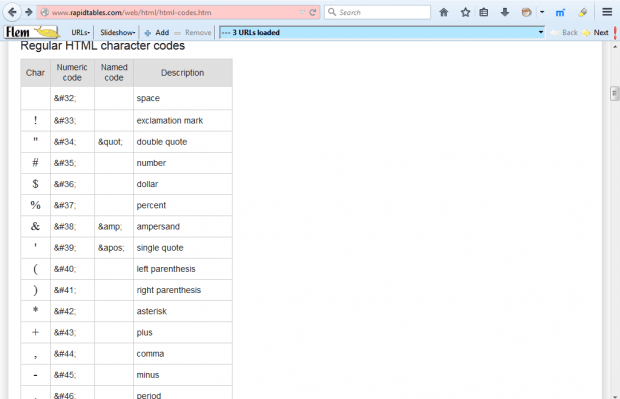
Task: Reload the page with the refresh icon
Action: point(312,12)
